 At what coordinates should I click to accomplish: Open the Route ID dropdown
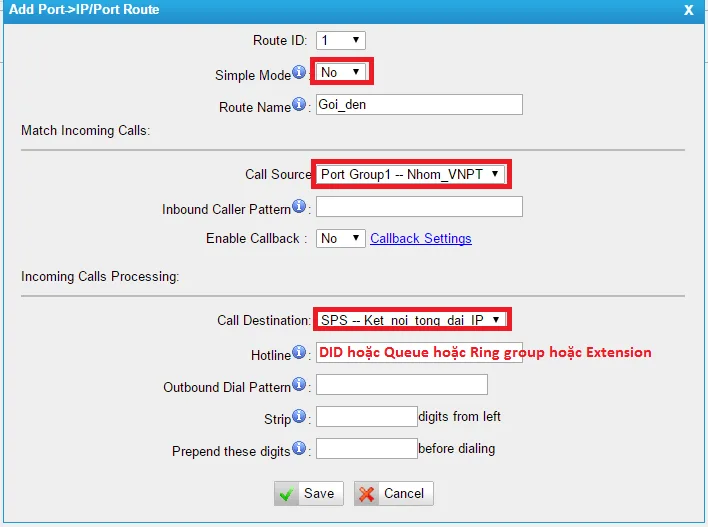(341, 41)
